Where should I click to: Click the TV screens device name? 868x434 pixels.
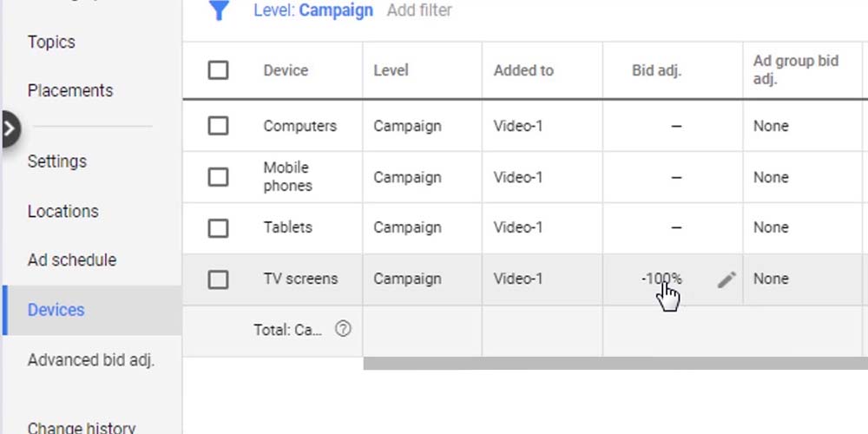tap(300, 279)
